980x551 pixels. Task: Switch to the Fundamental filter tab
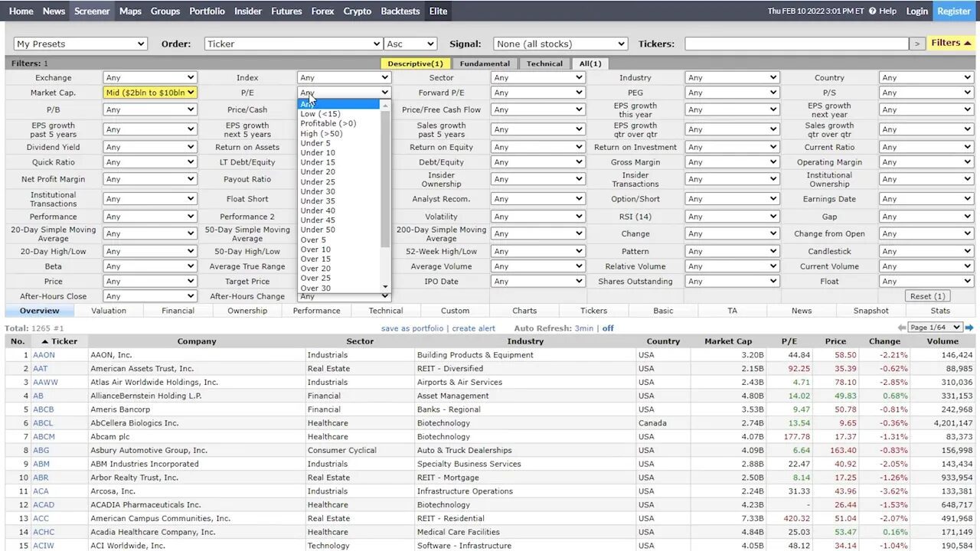pyautogui.click(x=485, y=64)
